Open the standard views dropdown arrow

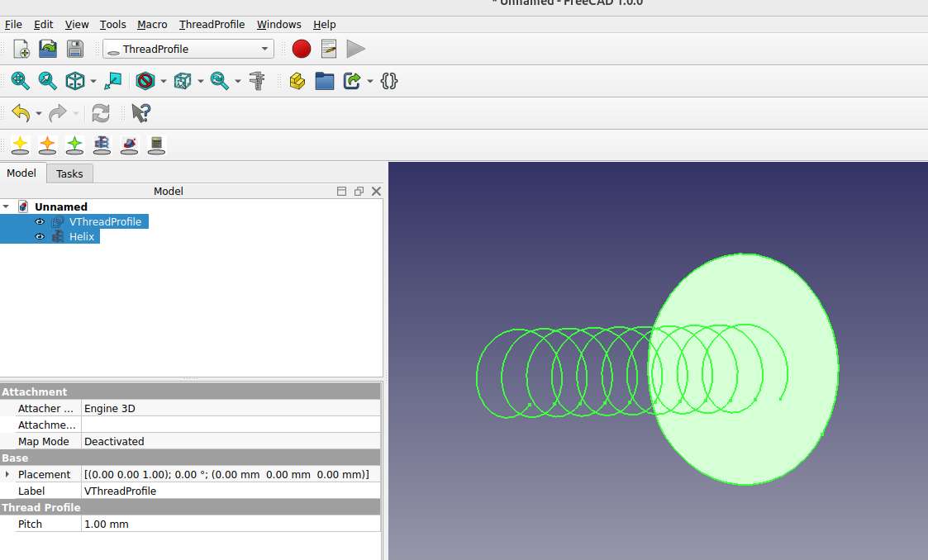point(93,82)
